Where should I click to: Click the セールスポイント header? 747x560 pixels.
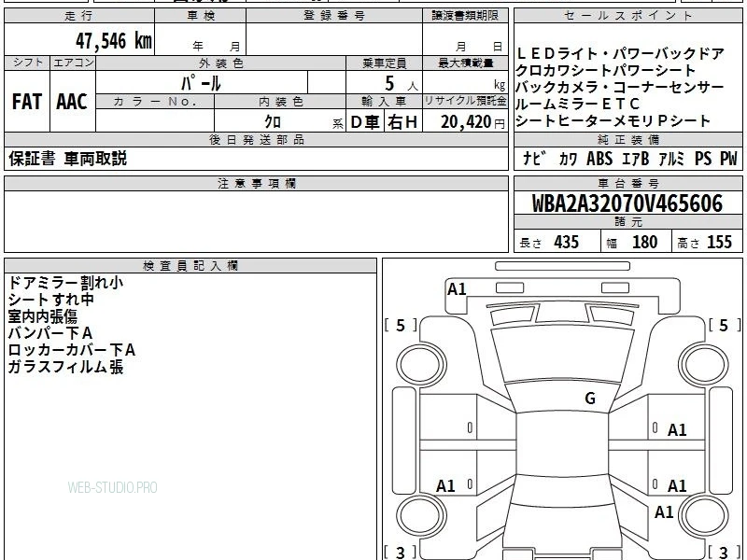click(628, 16)
